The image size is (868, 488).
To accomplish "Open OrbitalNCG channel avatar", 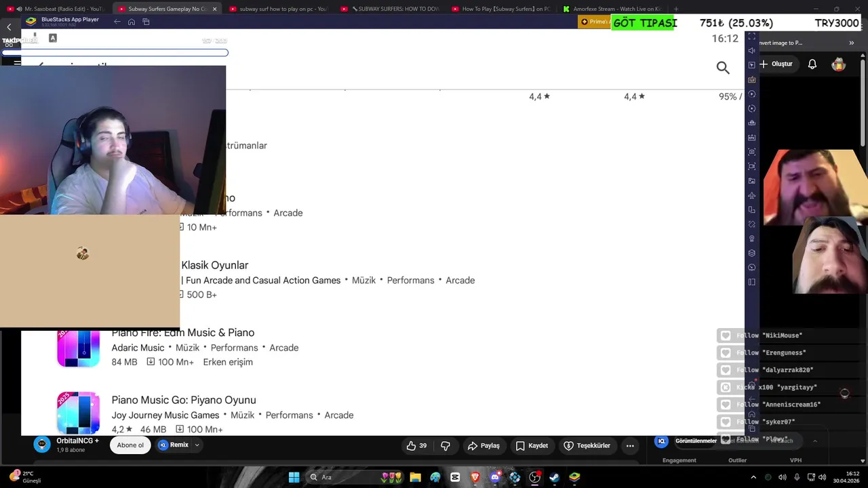I will coord(42,445).
